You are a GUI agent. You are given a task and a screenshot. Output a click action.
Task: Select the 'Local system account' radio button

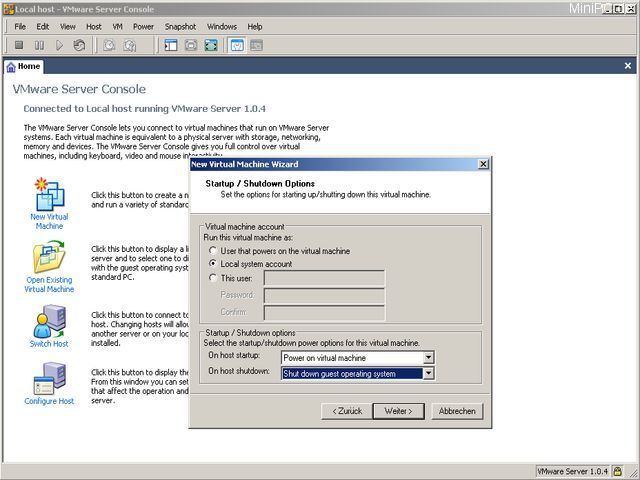(213, 264)
